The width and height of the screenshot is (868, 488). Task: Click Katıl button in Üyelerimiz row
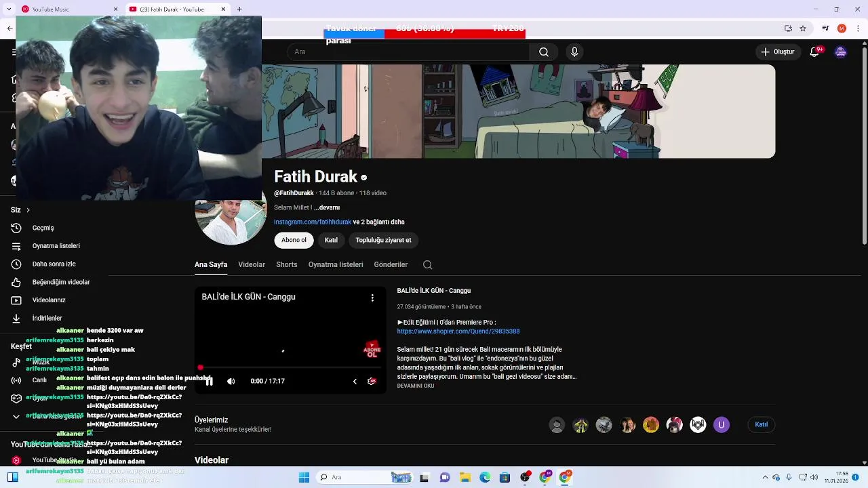pyautogui.click(x=762, y=425)
